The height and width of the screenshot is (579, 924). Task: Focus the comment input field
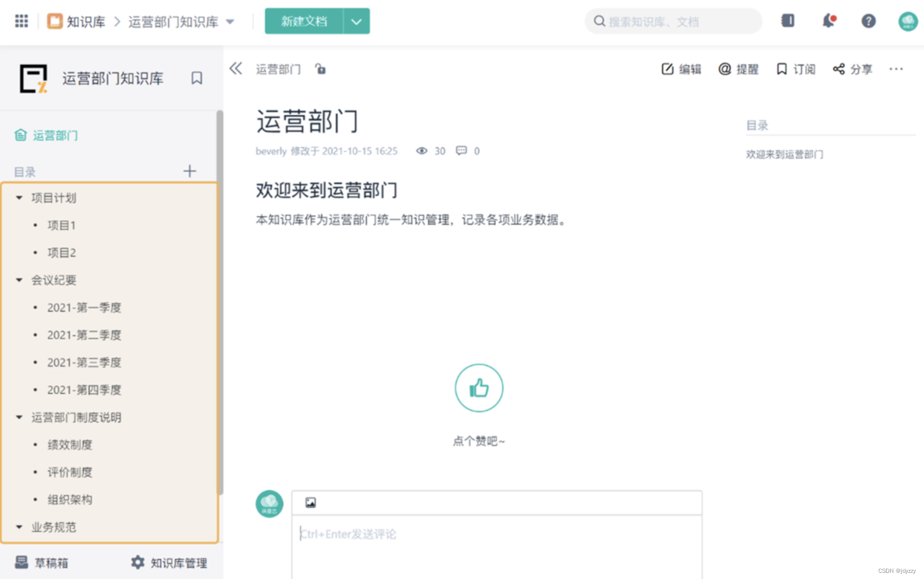(x=496, y=546)
